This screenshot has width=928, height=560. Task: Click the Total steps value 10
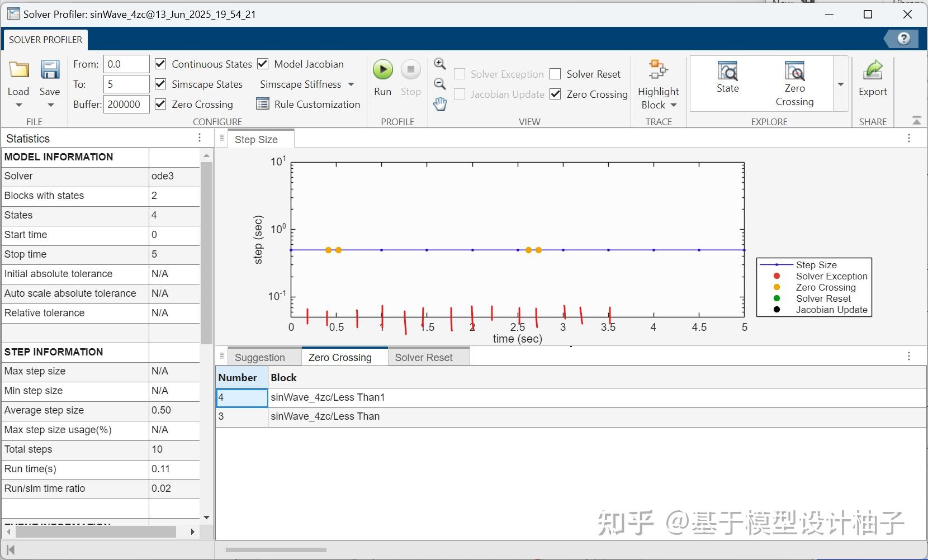tap(174, 449)
